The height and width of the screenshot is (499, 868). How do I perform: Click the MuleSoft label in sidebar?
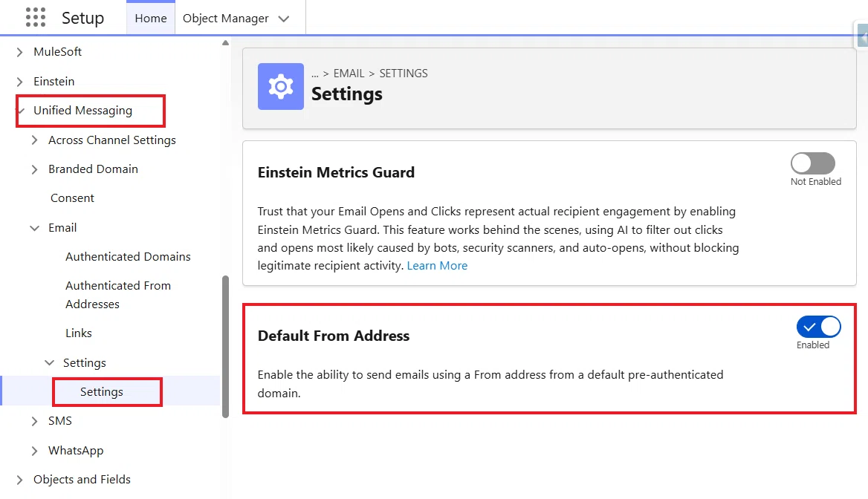tap(57, 51)
